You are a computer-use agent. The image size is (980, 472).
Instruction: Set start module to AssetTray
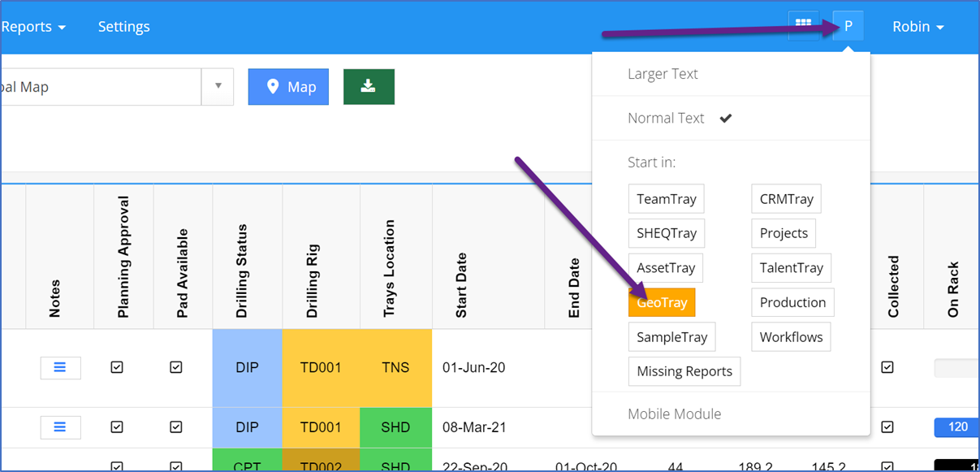click(x=666, y=268)
